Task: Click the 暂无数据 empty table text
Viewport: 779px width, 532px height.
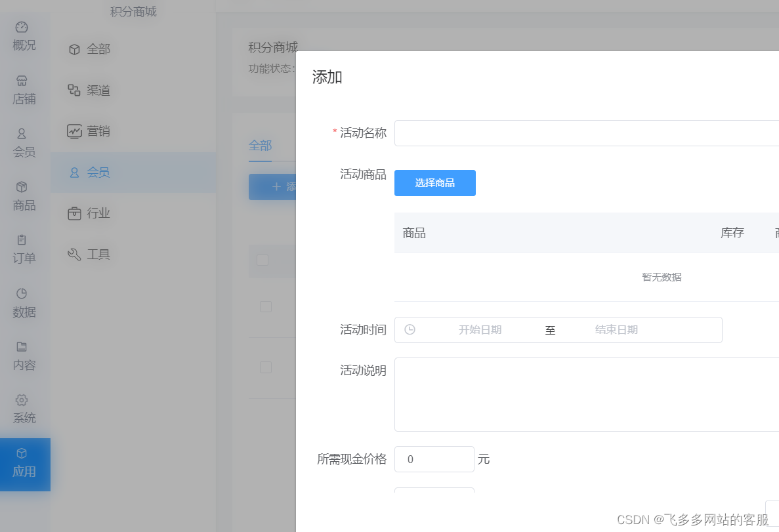Action: click(x=662, y=277)
